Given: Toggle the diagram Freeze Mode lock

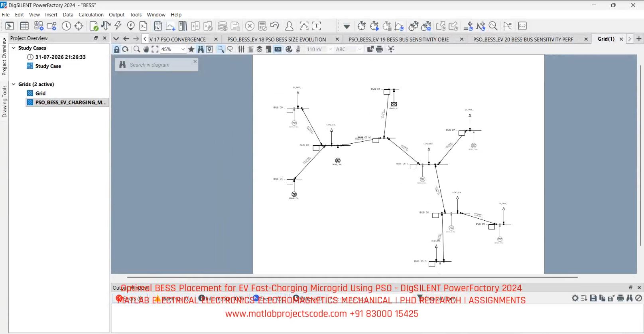Looking at the screenshot, I should click(x=116, y=49).
